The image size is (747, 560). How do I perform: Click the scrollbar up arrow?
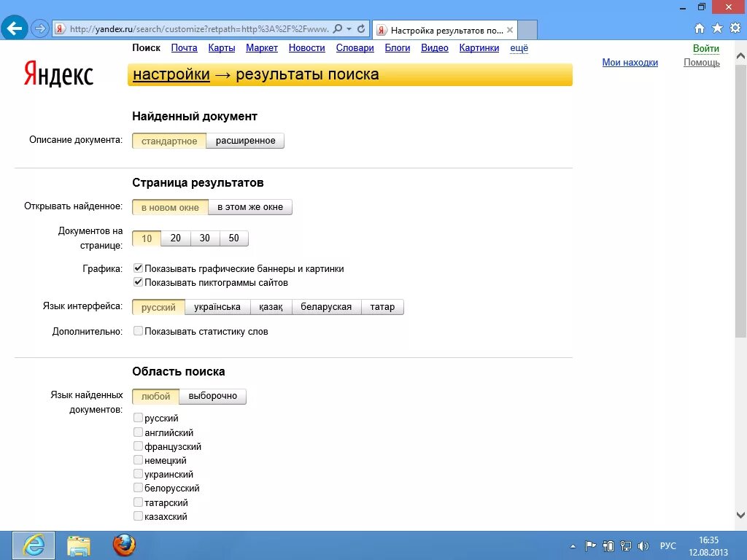pyautogui.click(x=741, y=55)
